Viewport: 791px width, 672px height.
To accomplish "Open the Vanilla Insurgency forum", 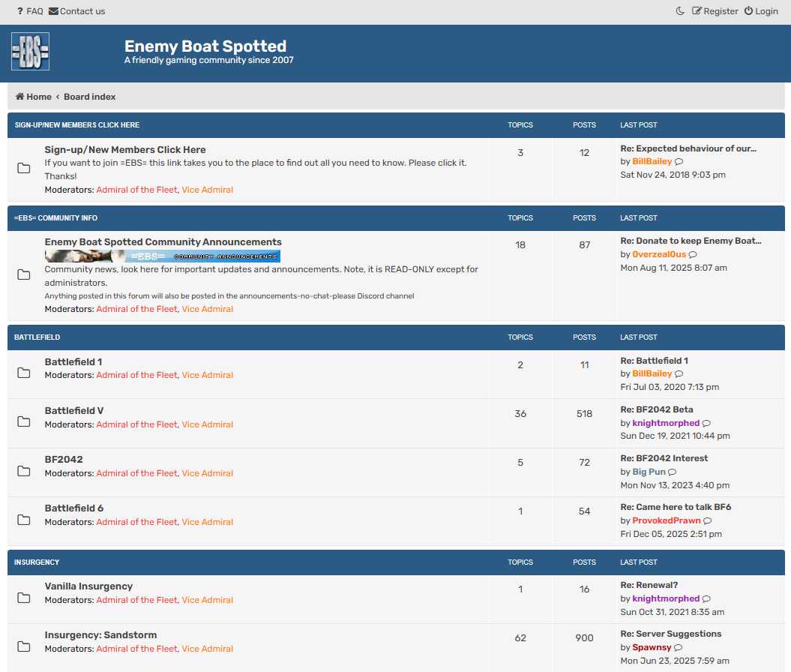I will (88, 586).
